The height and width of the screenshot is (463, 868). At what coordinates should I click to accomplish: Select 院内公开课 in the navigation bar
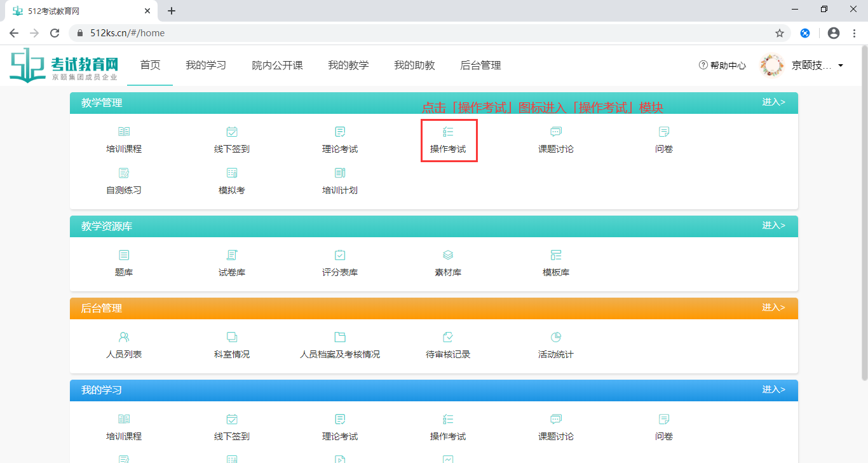coord(277,65)
